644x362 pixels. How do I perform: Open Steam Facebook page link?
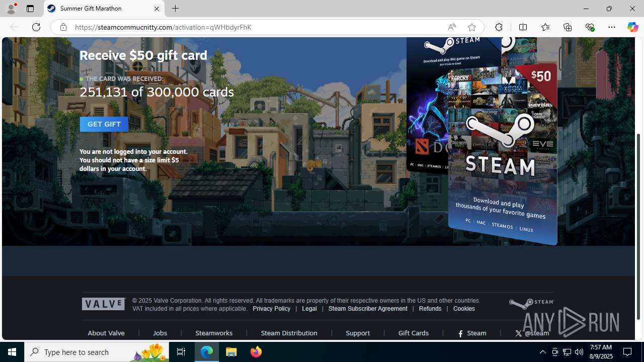tap(472, 333)
